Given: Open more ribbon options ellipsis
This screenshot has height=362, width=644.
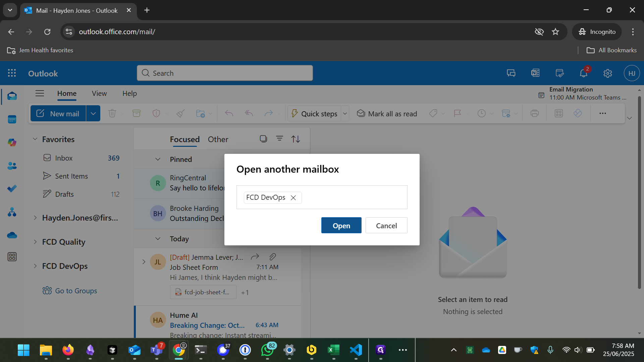Looking at the screenshot, I should point(603,113).
